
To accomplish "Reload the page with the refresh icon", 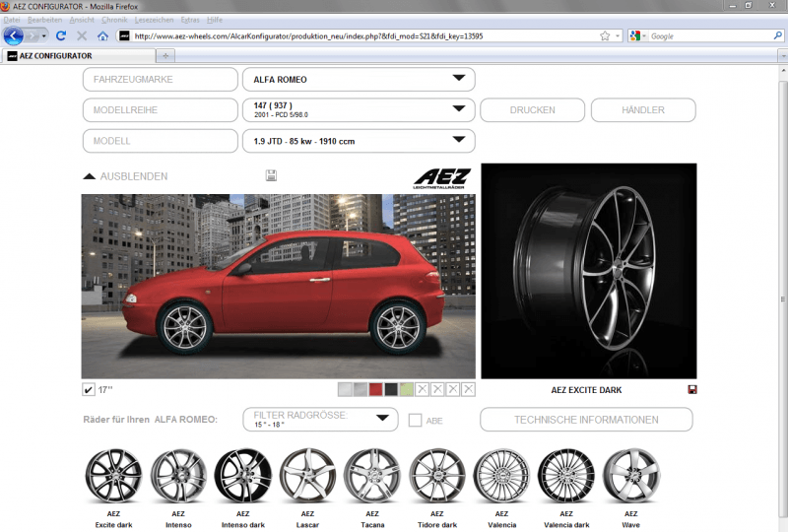I will (x=61, y=35).
